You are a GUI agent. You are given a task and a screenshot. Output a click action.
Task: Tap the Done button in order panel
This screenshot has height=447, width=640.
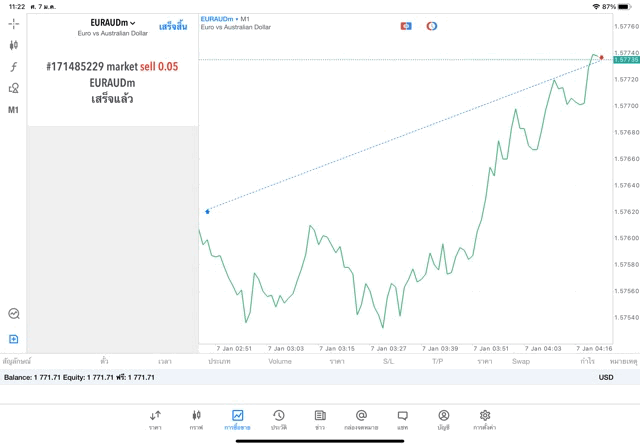[173, 26]
